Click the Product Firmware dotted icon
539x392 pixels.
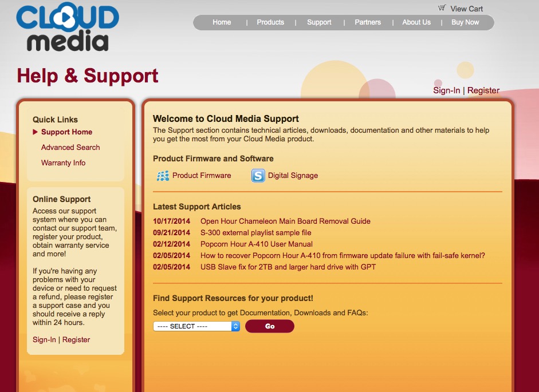click(x=163, y=176)
